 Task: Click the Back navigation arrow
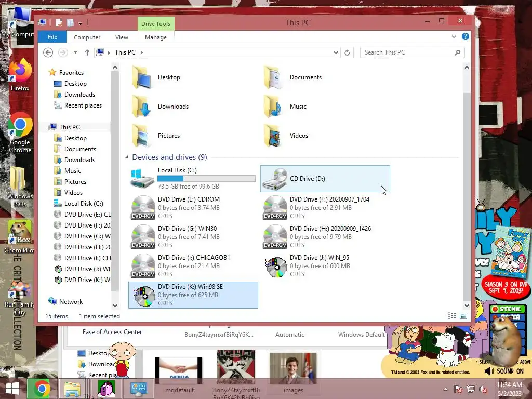pos(48,52)
